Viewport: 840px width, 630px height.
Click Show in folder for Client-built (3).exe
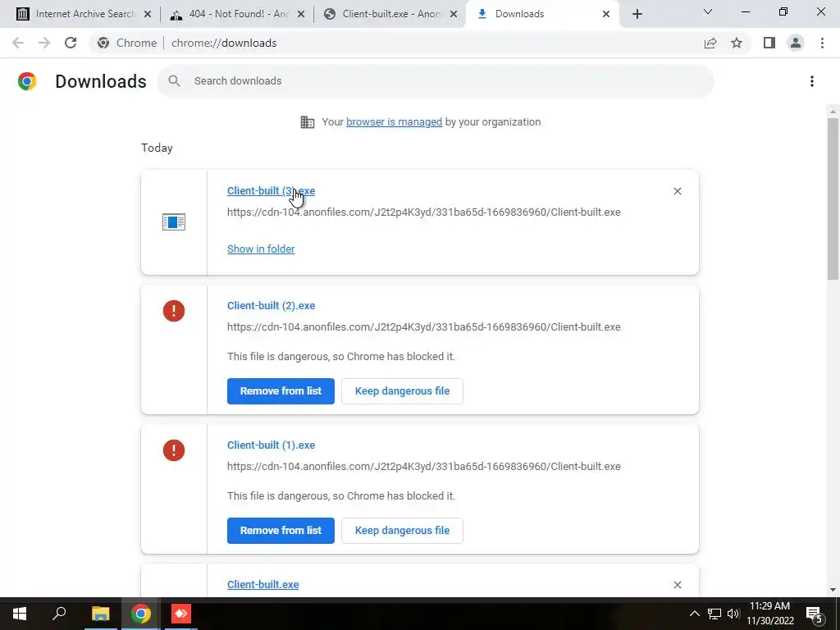click(261, 249)
